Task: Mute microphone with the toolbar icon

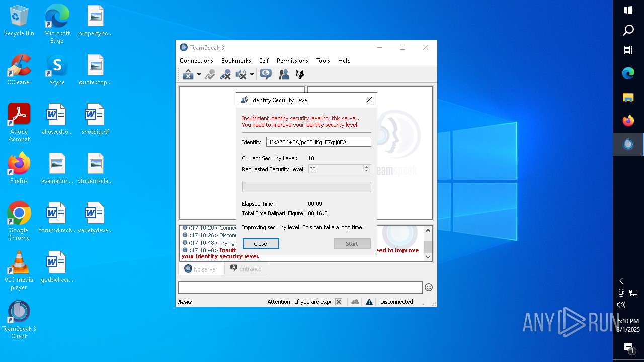Action: [x=225, y=75]
